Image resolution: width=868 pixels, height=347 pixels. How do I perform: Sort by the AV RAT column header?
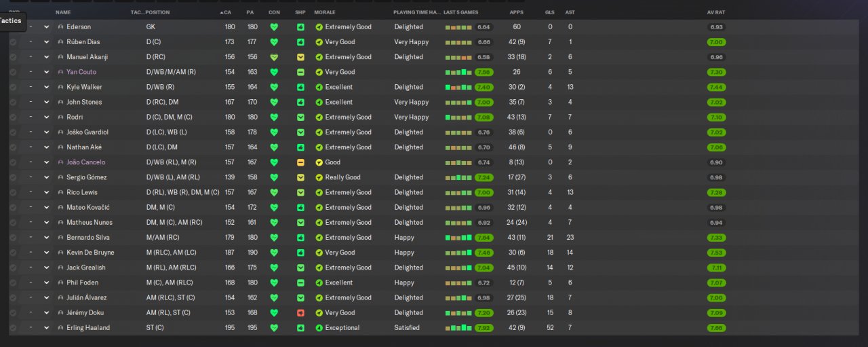715,12
